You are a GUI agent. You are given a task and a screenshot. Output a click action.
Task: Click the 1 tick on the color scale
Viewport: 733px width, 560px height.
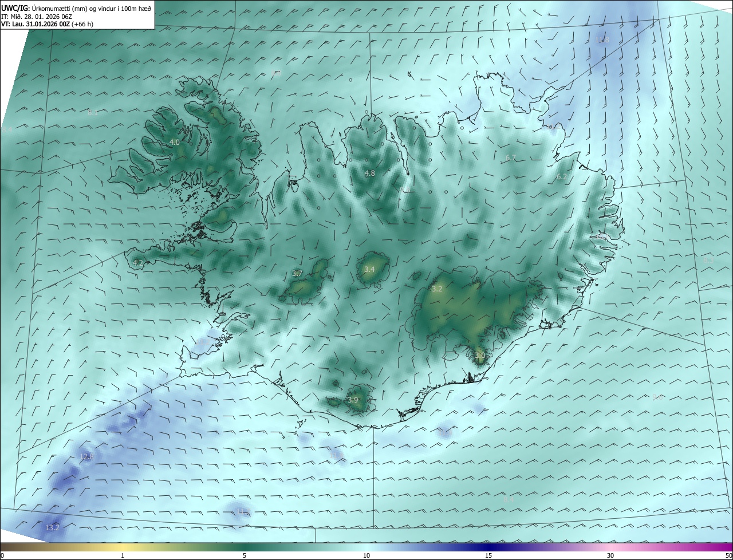tap(123, 555)
